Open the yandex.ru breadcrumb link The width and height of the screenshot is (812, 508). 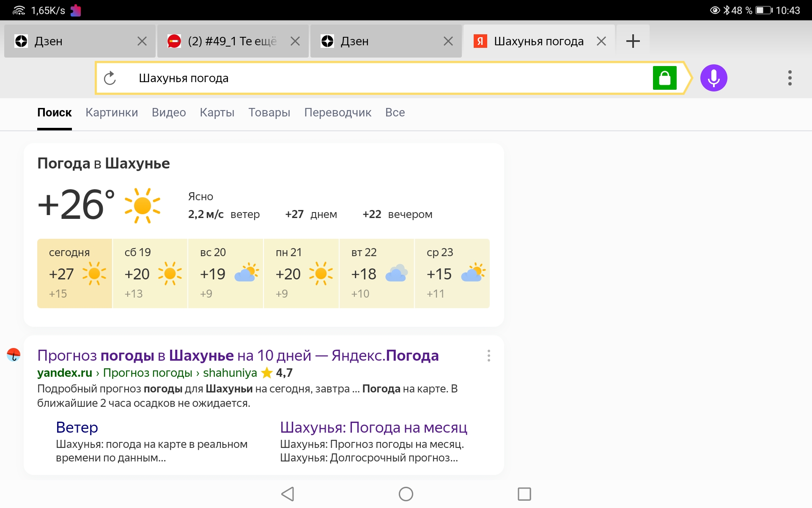pos(65,373)
